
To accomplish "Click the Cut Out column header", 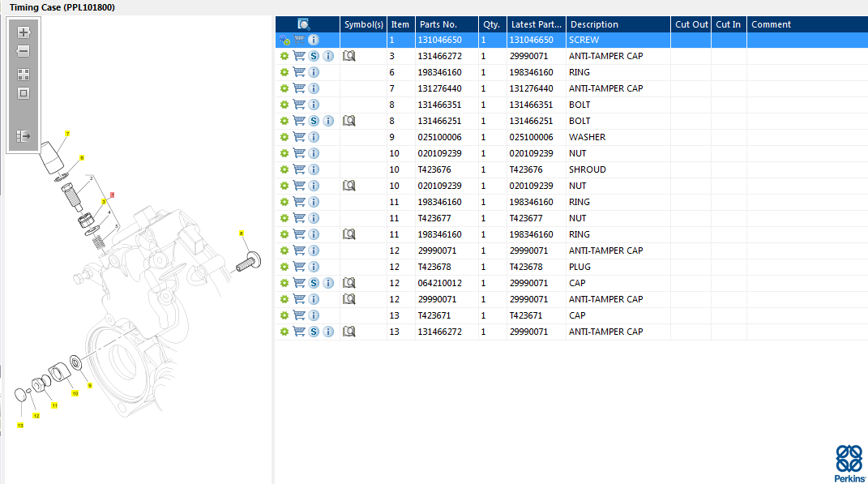I will pyautogui.click(x=691, y=24).
